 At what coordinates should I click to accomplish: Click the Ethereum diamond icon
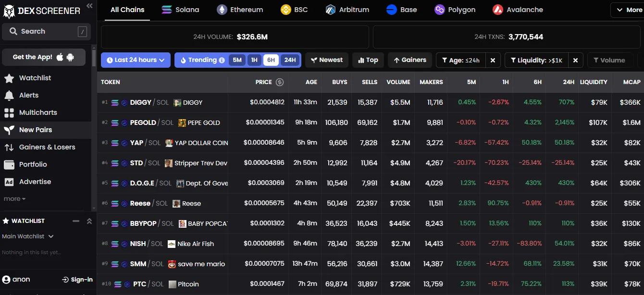[x=222, y=9]
